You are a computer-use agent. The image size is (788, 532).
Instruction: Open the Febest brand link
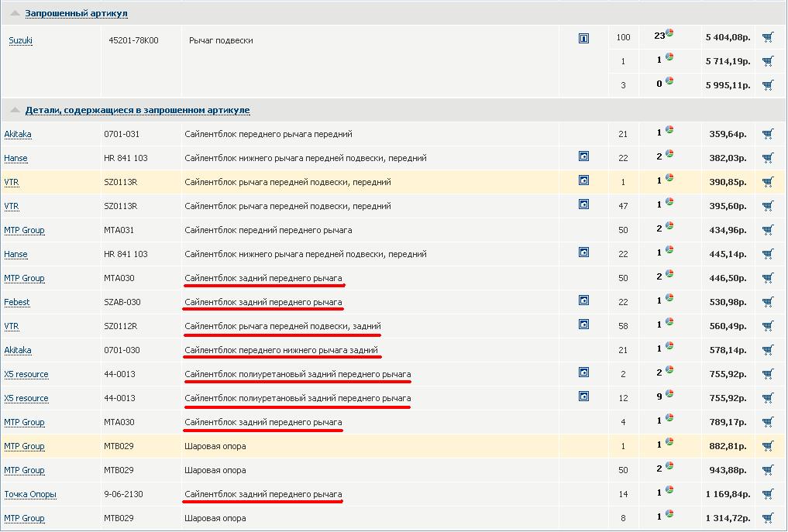tap(17, 303)
